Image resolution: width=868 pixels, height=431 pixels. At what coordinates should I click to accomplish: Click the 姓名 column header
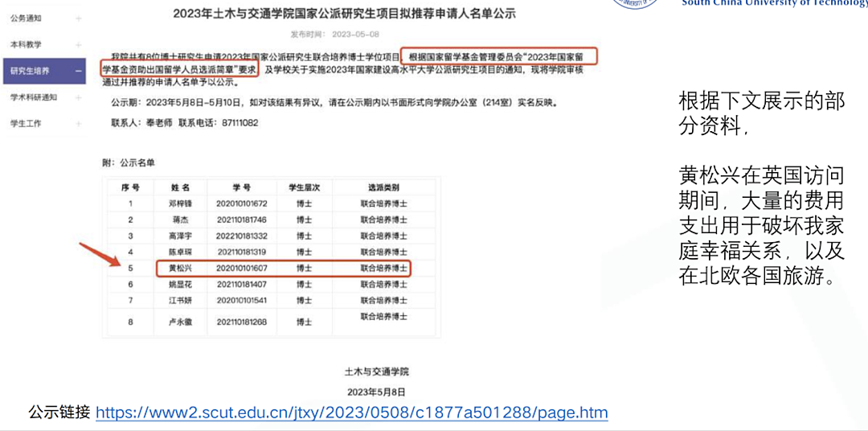click(x=181, y=187)
